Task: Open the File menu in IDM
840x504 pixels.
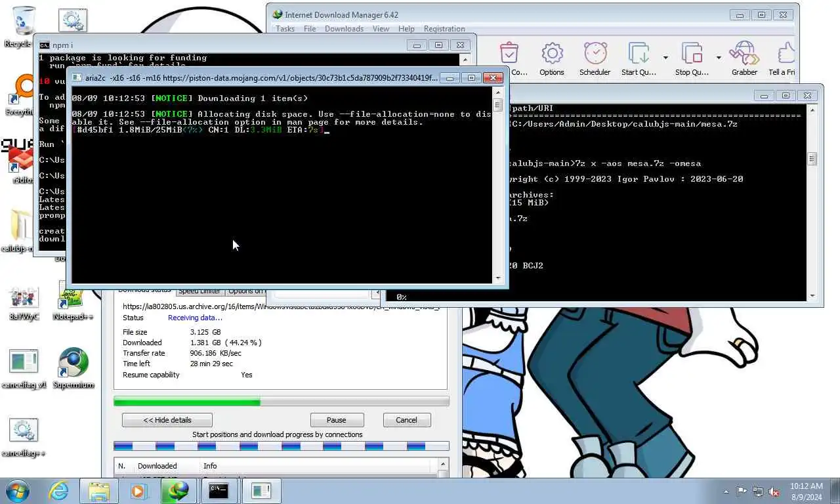Action: [310, 29]
